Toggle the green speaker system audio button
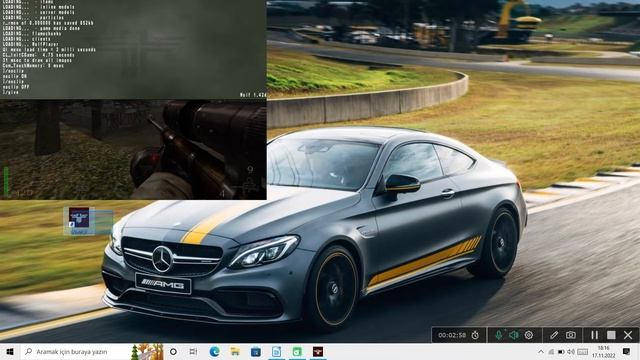 (514, 335)
